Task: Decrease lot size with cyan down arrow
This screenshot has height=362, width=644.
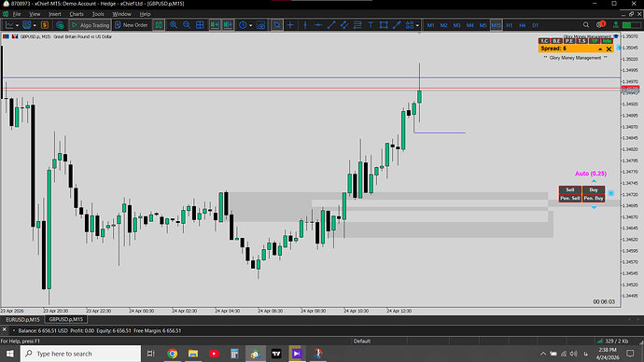Action: 594,208
